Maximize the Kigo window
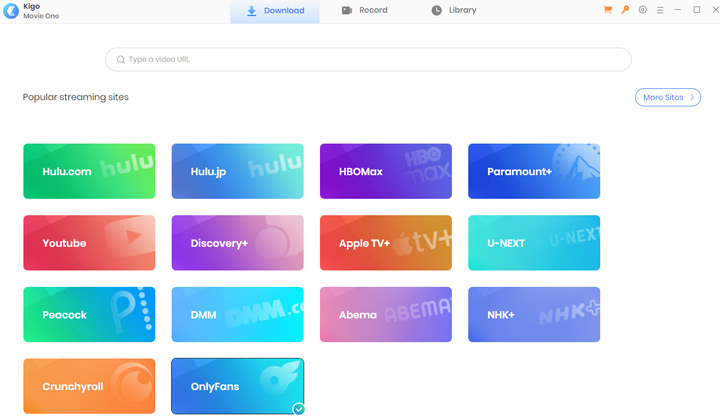720x418 pixels. pyautogui.click(x=697, y=10)
